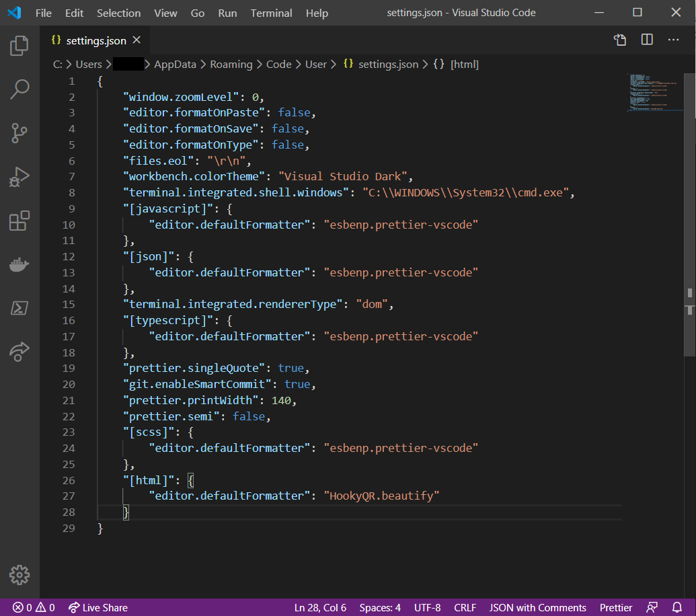Open the Manage gear menu

(x=19, y=575)
